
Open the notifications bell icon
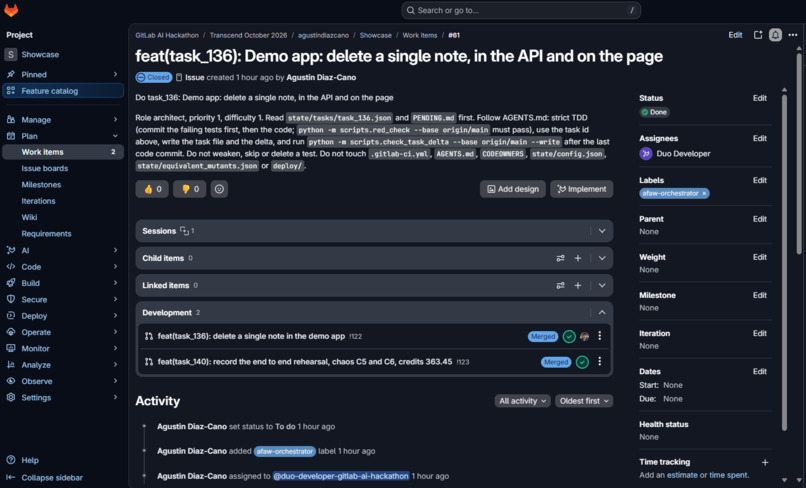tap(775, 35)
